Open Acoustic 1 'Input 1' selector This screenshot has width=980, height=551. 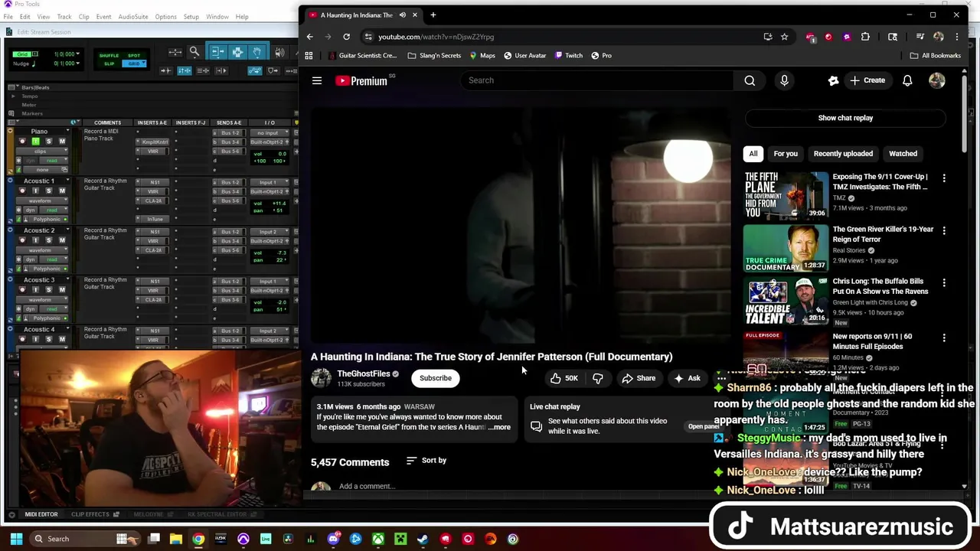pyautogui.click(x=269, y=182)
